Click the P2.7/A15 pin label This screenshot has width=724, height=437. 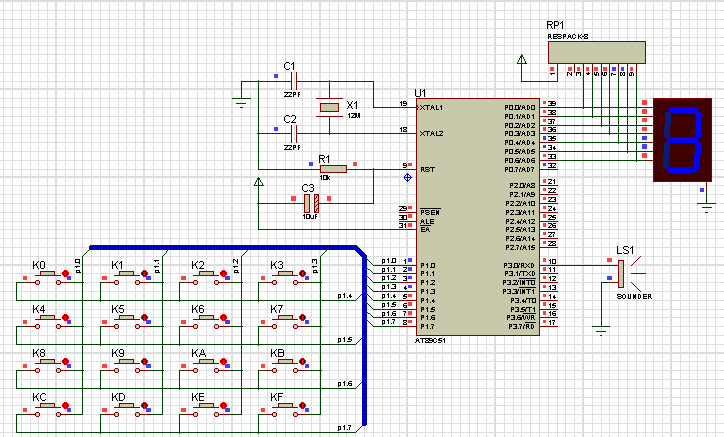click(522, 248)
